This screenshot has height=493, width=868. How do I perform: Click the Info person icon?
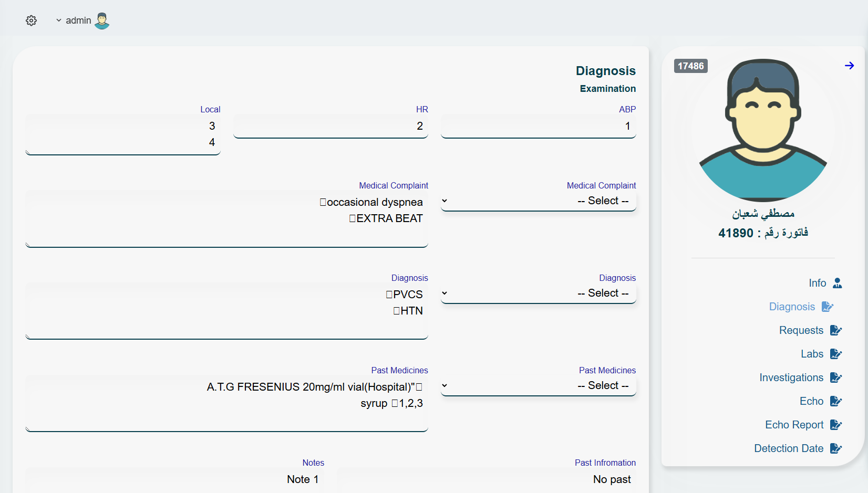pyautogui.click(x=837, y=283)
